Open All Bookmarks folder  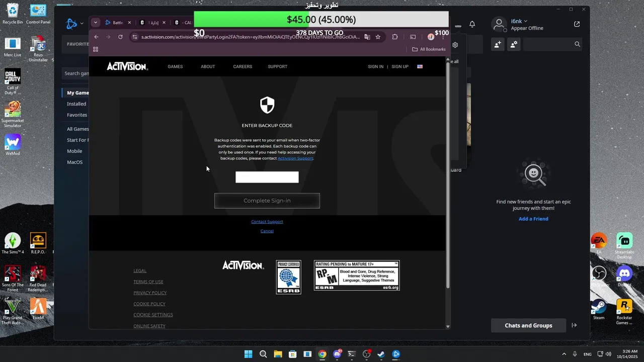(429, 49)
